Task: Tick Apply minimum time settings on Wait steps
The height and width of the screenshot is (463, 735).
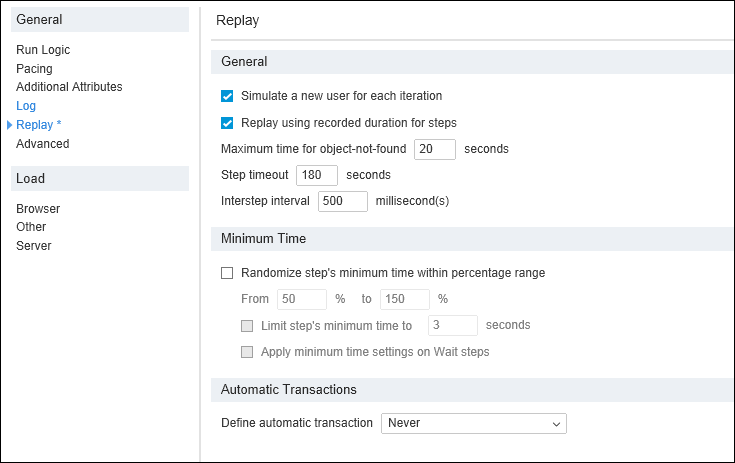Action: pyautogui.click(x=247, y=352)
